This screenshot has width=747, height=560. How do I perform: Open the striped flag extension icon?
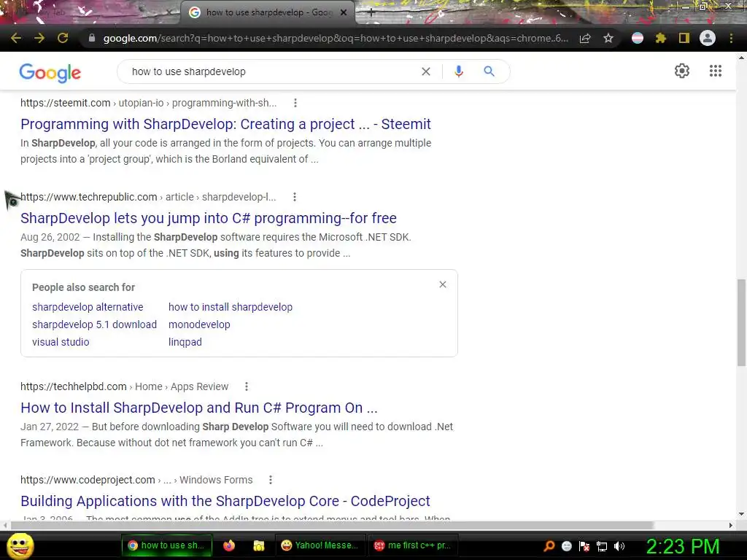(638, 38)
